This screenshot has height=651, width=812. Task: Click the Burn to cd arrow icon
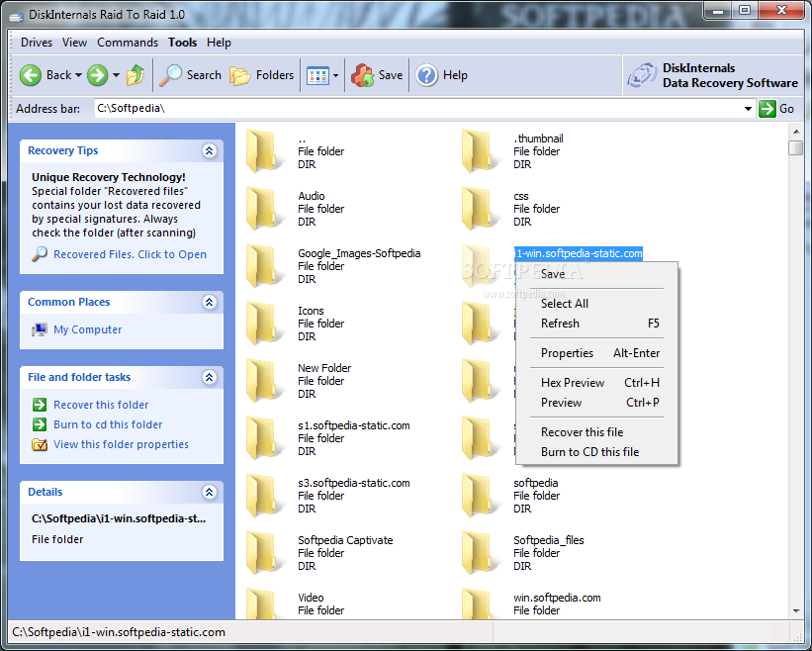[x=40, y=424]
